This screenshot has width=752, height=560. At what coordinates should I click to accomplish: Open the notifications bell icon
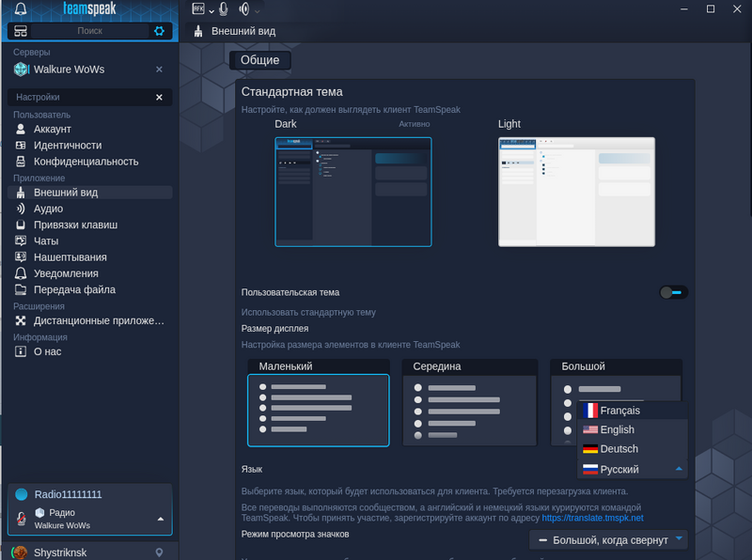click(21, 8)
